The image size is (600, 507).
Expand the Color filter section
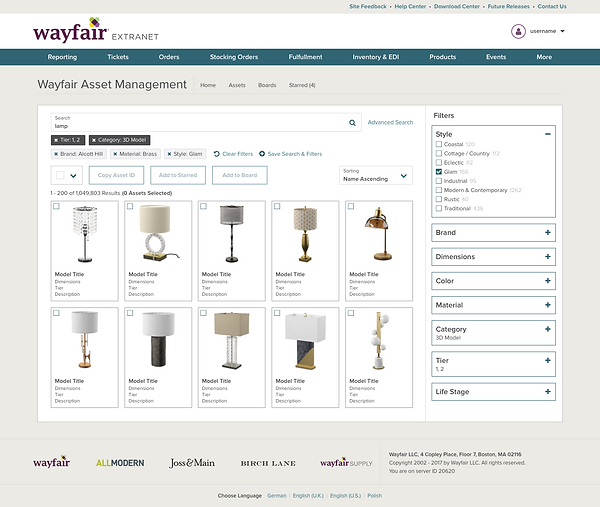click(548, 281)
